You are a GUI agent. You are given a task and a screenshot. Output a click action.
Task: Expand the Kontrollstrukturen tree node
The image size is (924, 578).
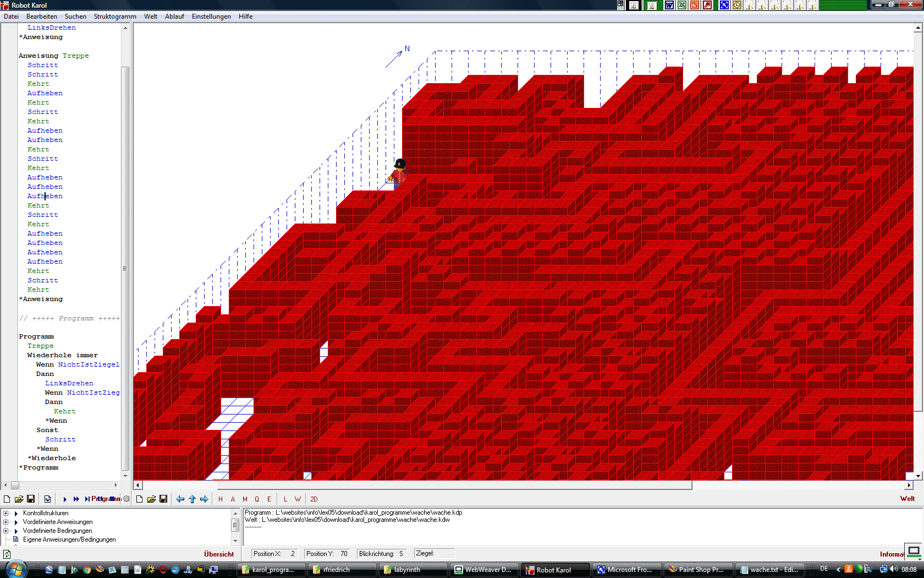point(6,513)
